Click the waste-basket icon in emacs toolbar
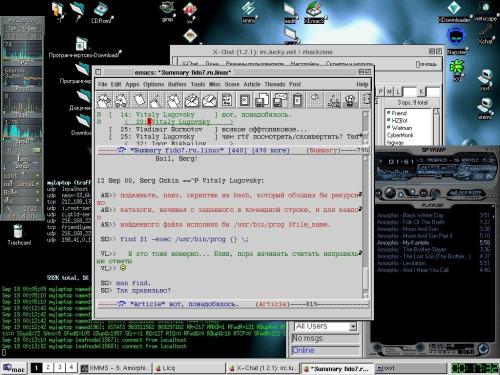 click(350, 100)
